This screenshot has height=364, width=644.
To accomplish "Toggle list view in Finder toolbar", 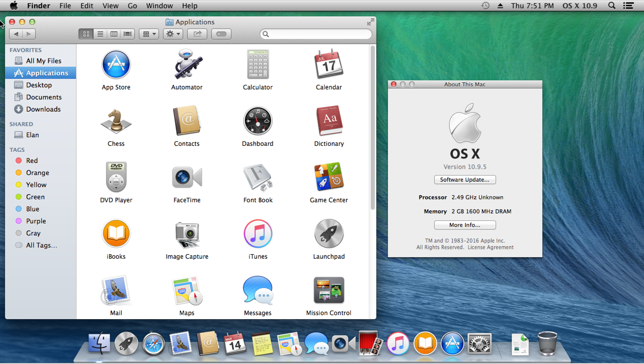I will 100,34.
